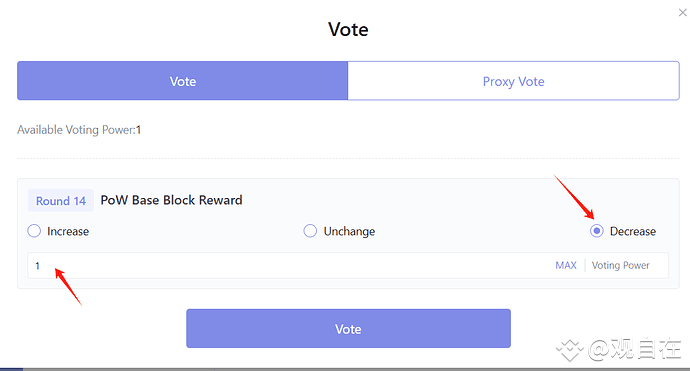Click the watermark logo icon at bottom right

coord(570,350)
